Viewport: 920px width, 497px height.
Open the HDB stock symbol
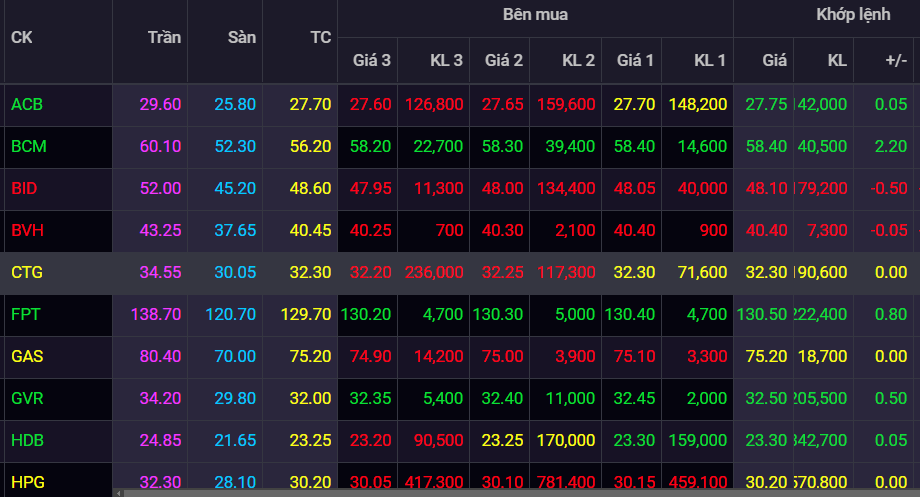click(x=28, y=440)
